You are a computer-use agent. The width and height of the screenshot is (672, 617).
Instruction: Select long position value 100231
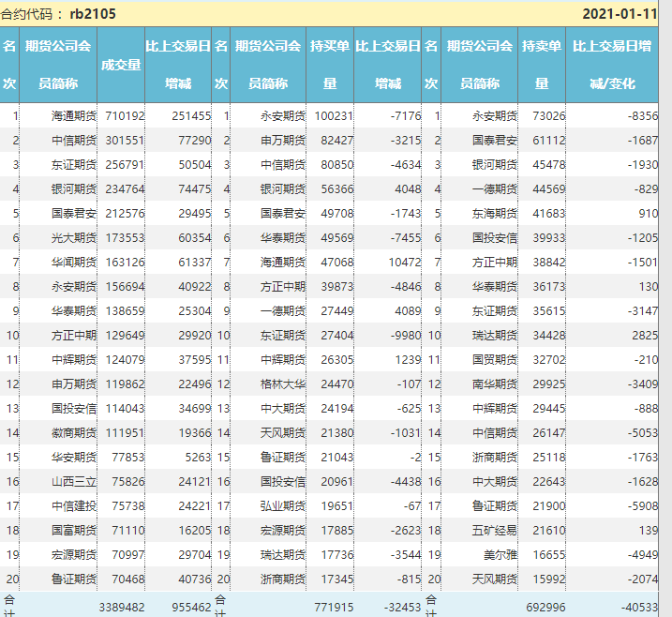point(334,115)
